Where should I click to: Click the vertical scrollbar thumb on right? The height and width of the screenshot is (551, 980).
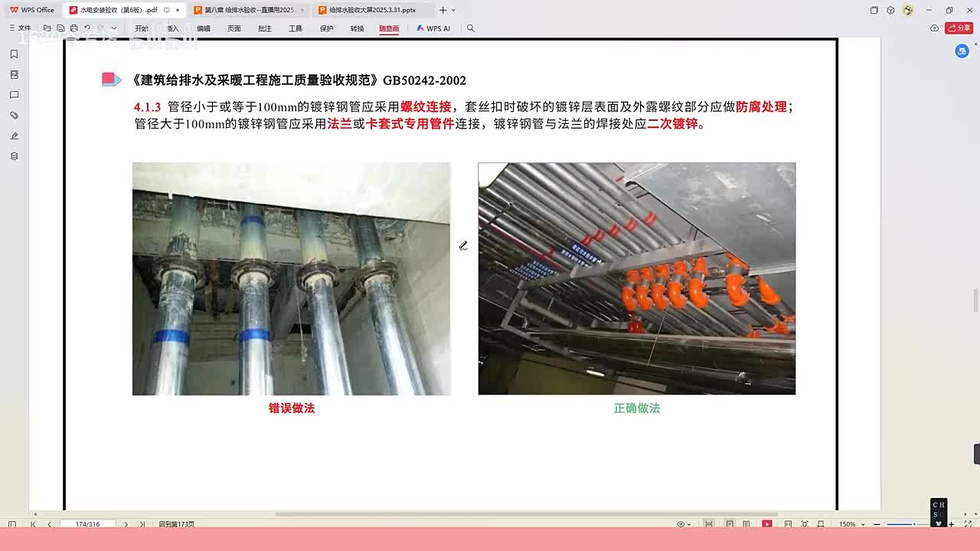[x=976, y=301]
